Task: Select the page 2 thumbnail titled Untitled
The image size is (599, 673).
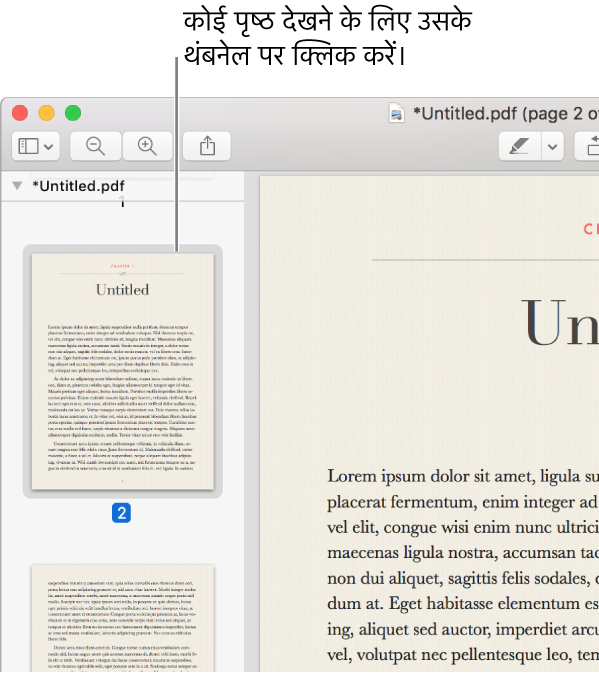Action: click(x=123, y=371)
